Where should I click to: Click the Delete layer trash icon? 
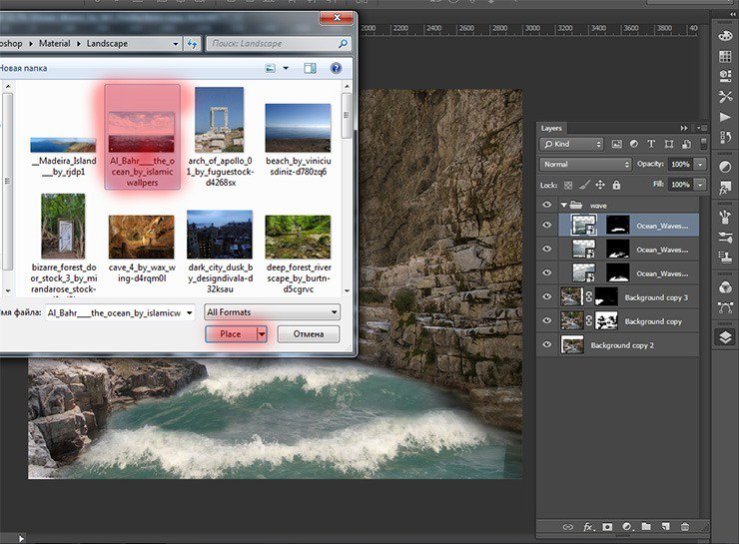(x=684, y=526)
